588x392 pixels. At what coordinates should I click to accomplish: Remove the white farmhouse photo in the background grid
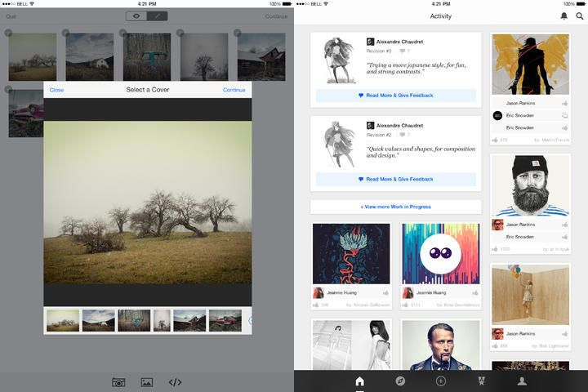65,33
